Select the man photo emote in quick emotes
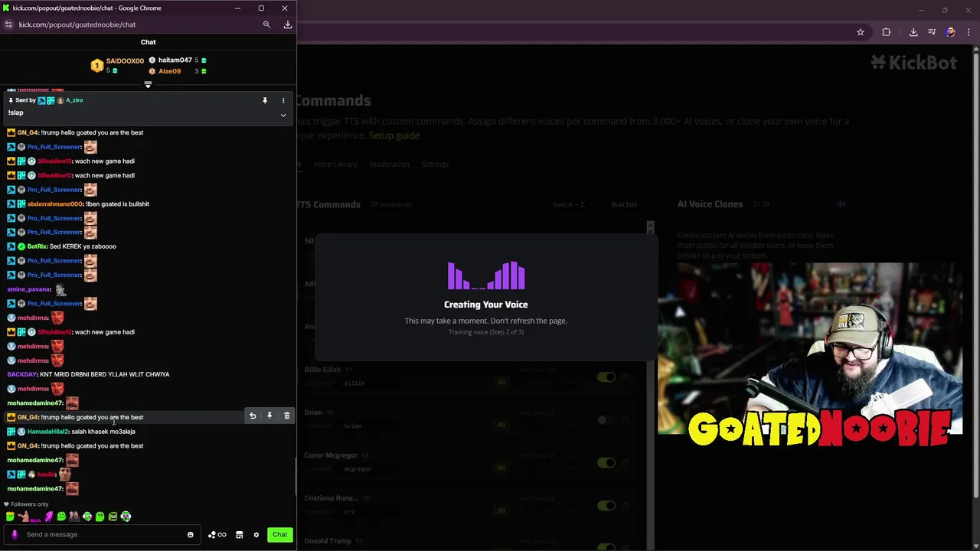980x551 pixels. point(73,517)
